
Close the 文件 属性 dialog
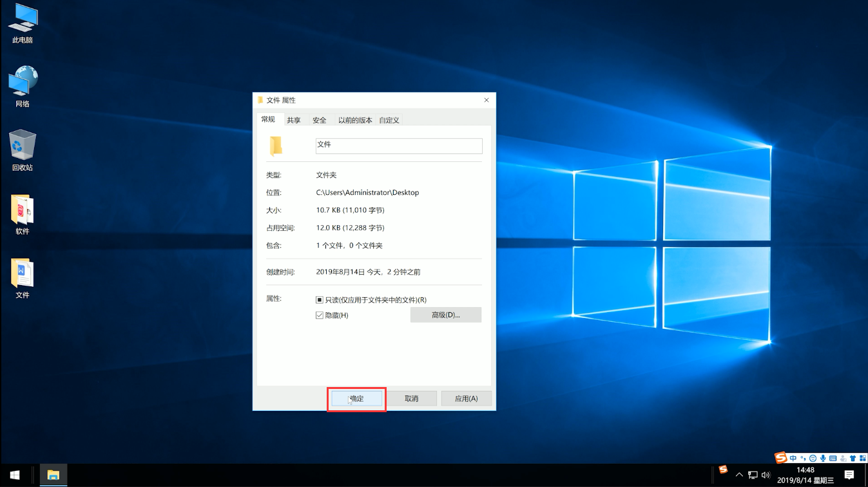coord(487,100)
